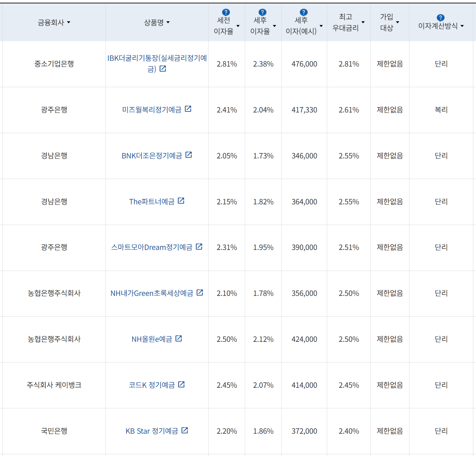Open the 가입대상 sort dropdown
Viewport: 476px width, 456px height.
coord(398,22)
